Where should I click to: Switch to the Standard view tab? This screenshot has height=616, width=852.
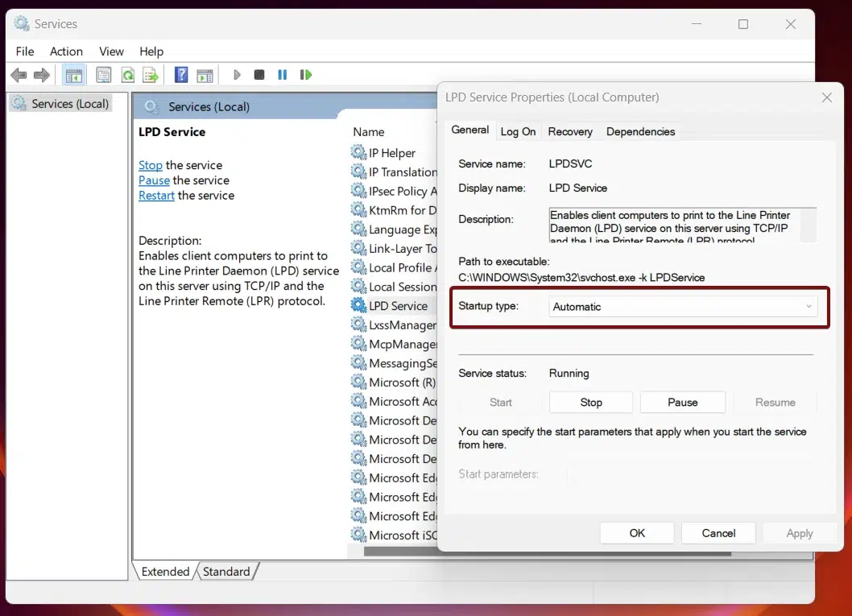[226, 571]
